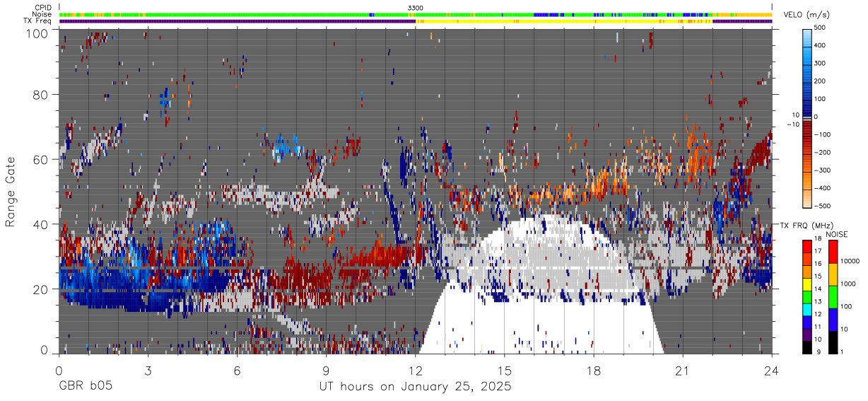Click the TX frequency color bar
Viewport: 868px width, 401px height.
pyautogui.click(x=807, y=296)
